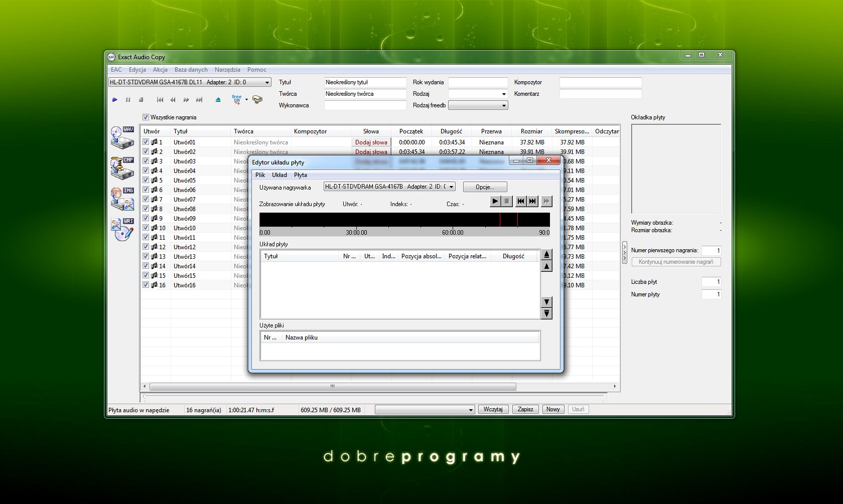The width and height of the screenshot is (843, 504).
Task: Deselect track Utwór01 checkbox
Action: [x=146, y=142]
